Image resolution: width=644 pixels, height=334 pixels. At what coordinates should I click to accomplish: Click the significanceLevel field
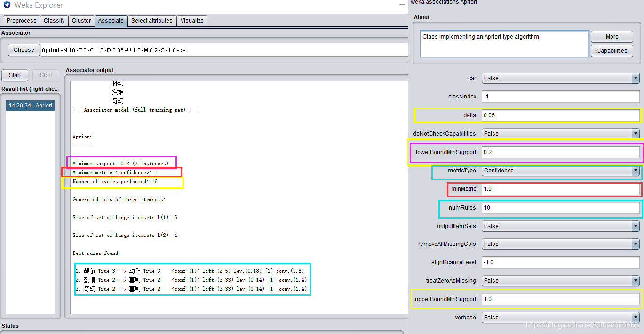point(561,262)
